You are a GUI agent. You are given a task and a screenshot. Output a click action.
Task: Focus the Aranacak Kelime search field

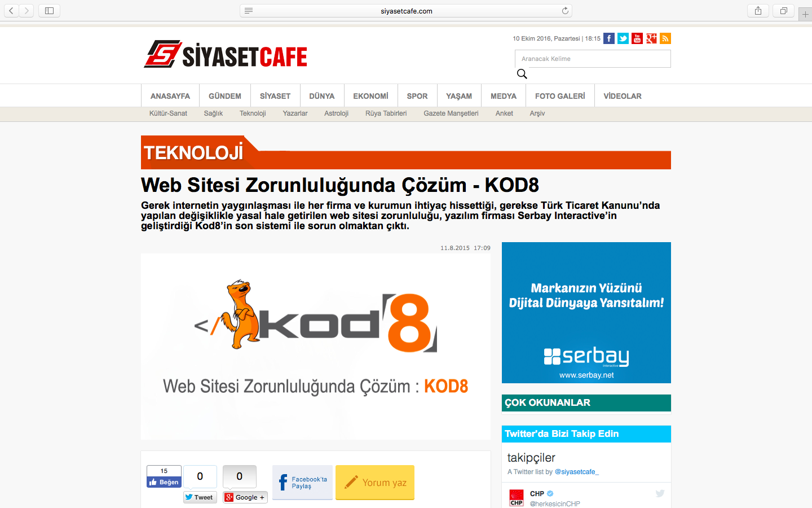[593, 59]
